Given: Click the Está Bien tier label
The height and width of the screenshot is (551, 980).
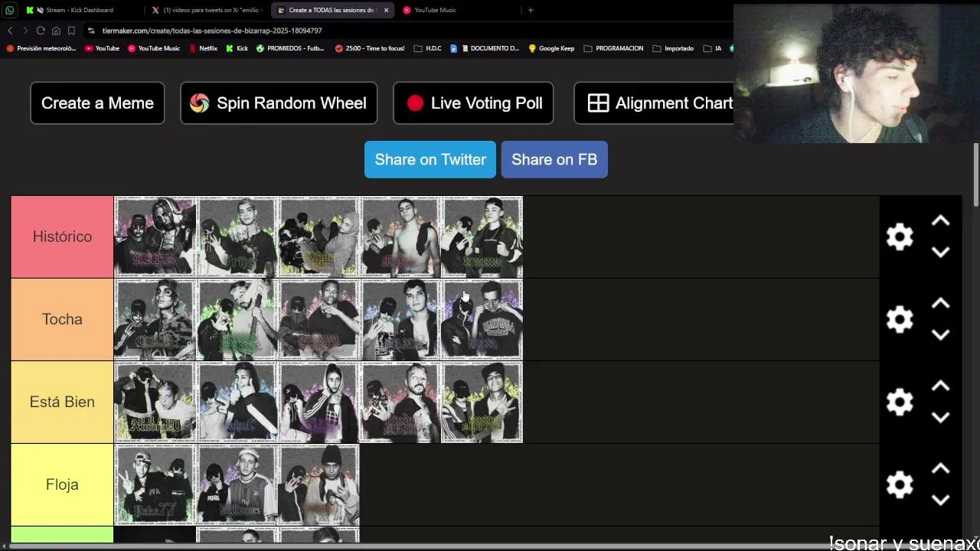Looking at the screenshot, I should pos(62,402).
